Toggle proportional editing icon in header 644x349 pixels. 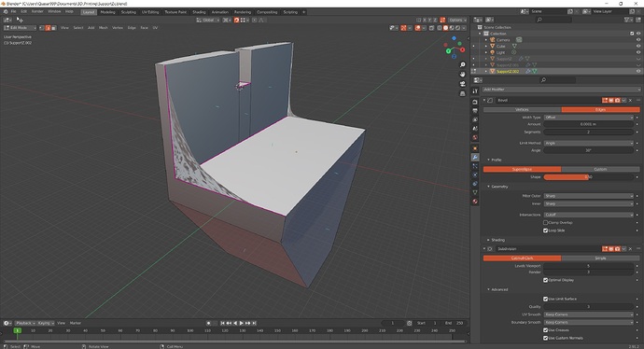(x=254, y=20)
